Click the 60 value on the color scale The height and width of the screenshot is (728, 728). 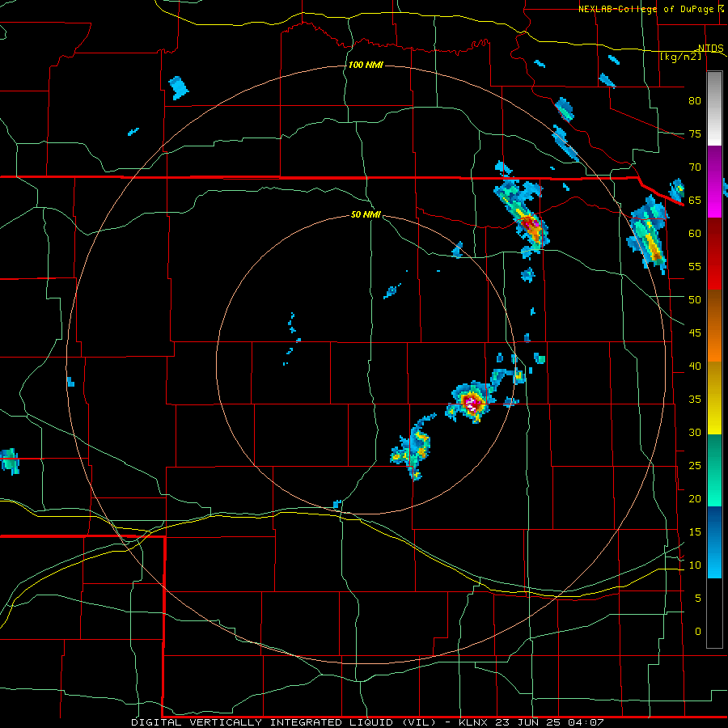click(x=695, y=234)
